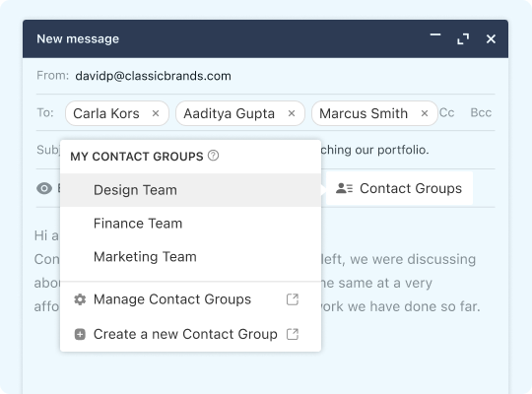The height and width of the screenshot is (394, 532).
Task: Click the help icon beside My Contact Groups
Action: [x=213, y=156]
